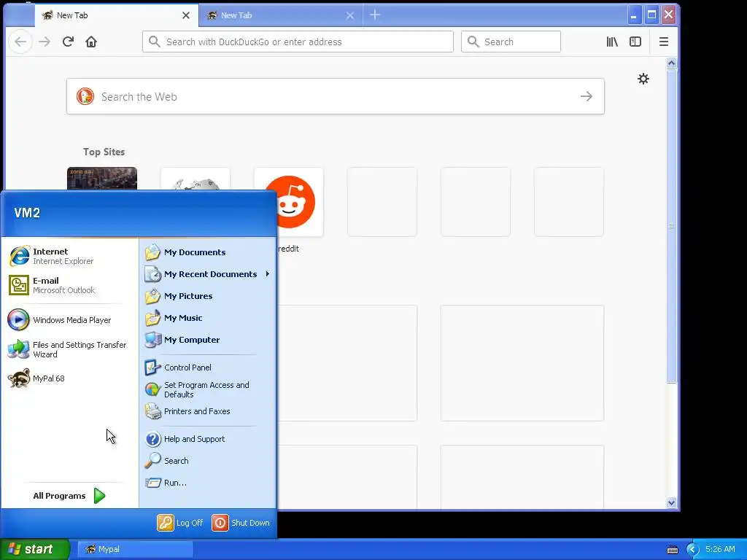Image resolution: width=747 pixels, height=560 pixels.
Task: Open My Music folder
Action: (x=208, y=318)
